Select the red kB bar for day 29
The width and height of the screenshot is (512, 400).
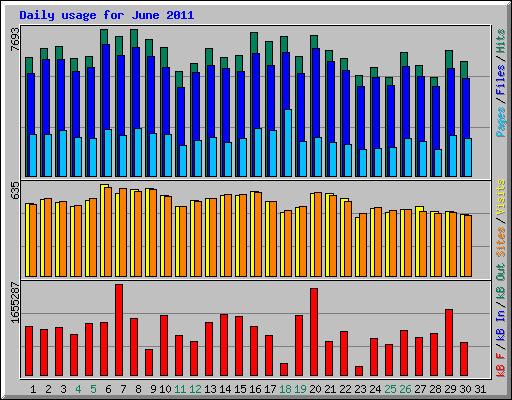[x=449, y=343]
